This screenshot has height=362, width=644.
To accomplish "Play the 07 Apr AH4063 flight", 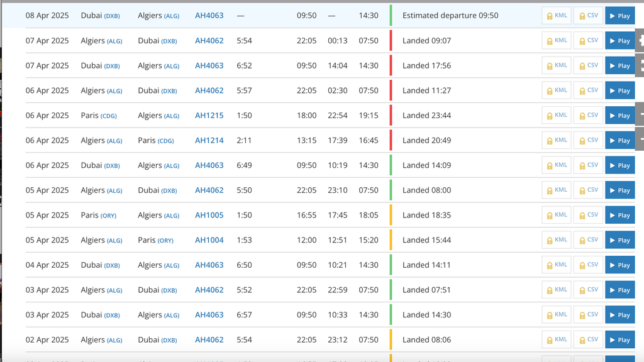I will (x=619, y=65).
